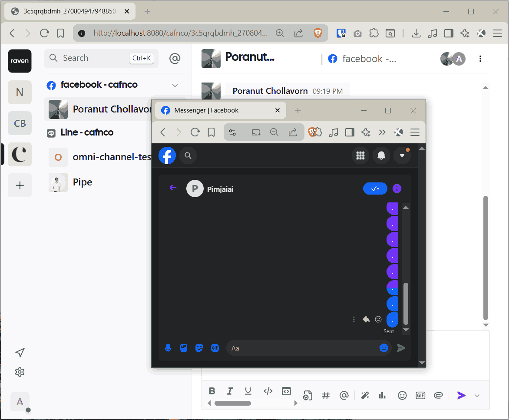
Task: Toggle underline text formatting
Action: pyautogui.click(x=248, y=391)
